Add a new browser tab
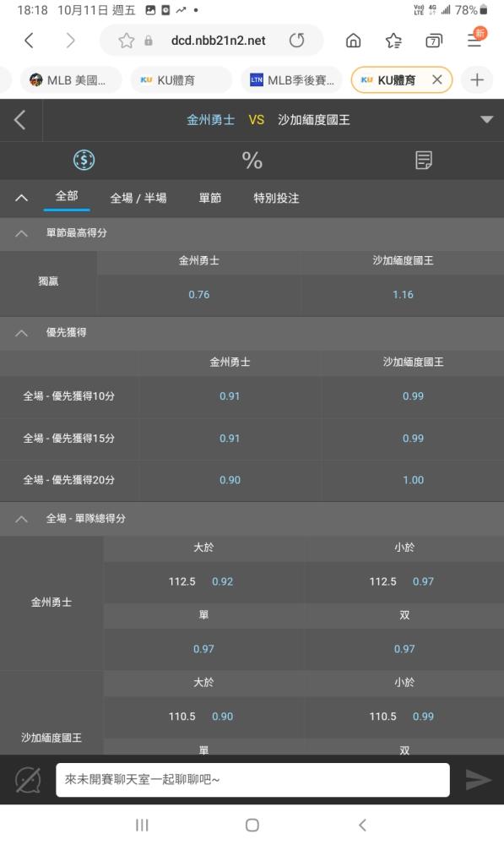 [477, 80]
